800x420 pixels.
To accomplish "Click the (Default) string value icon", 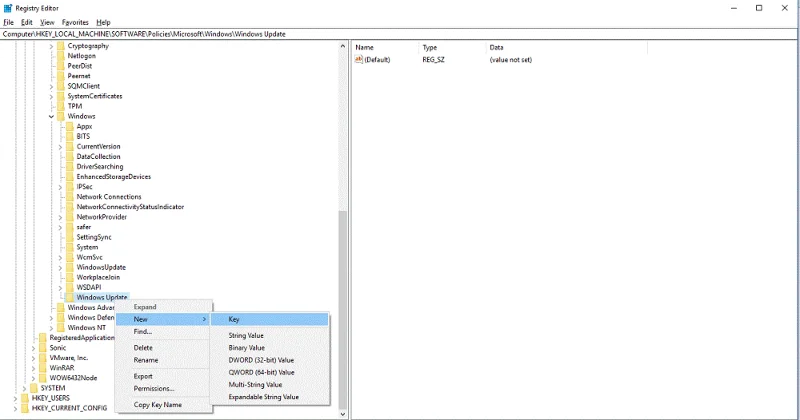I will [x=359, y=60].
